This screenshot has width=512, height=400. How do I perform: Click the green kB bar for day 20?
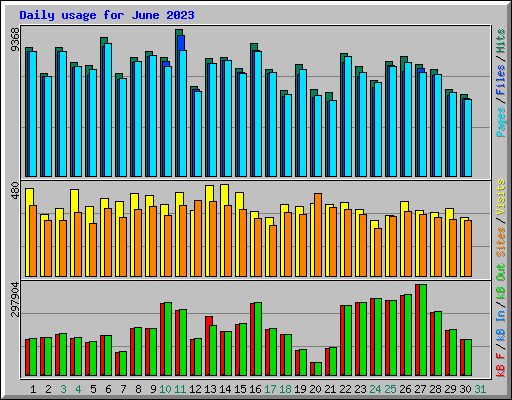[318, 369]
